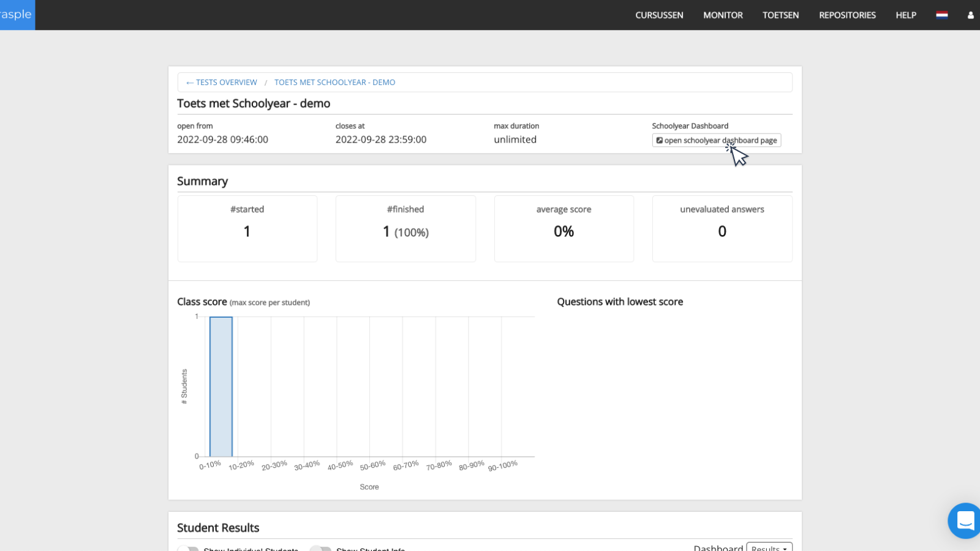Click the 'Student Results' heading
Screen dimensions: 980x551
218,528
